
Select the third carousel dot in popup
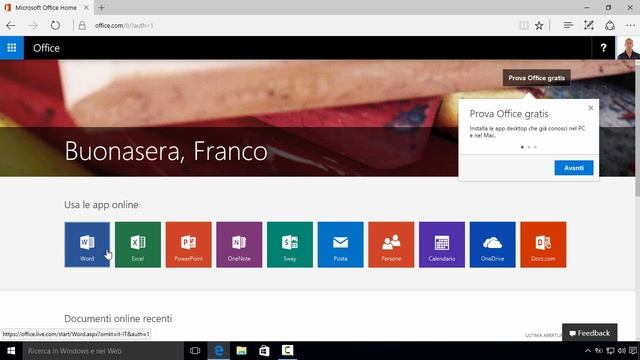pos(535,147)
